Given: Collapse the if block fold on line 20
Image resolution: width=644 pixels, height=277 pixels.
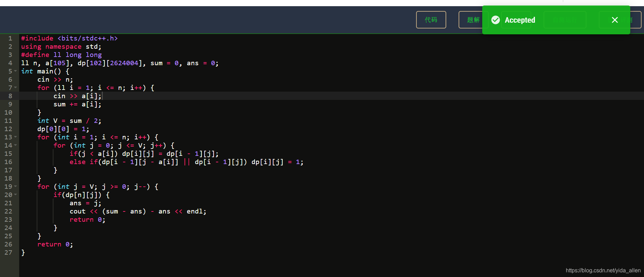Looking at the screenshot, I should point(15,195).
